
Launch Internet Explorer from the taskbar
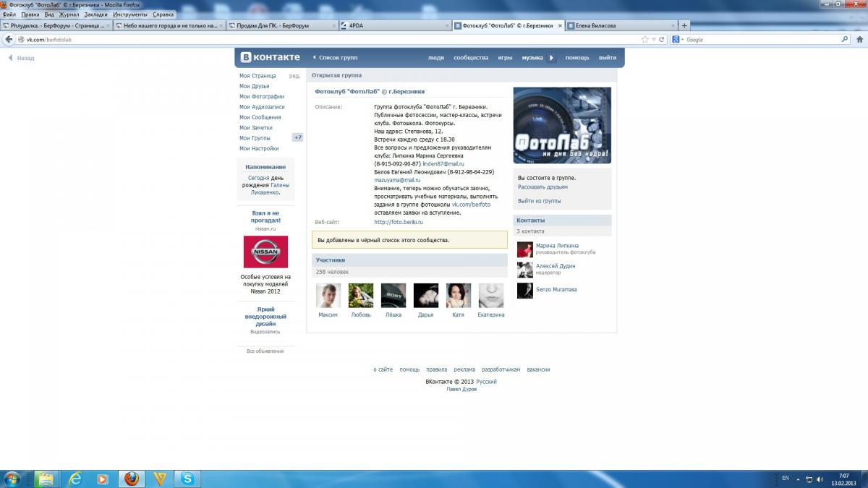[75, 479]
